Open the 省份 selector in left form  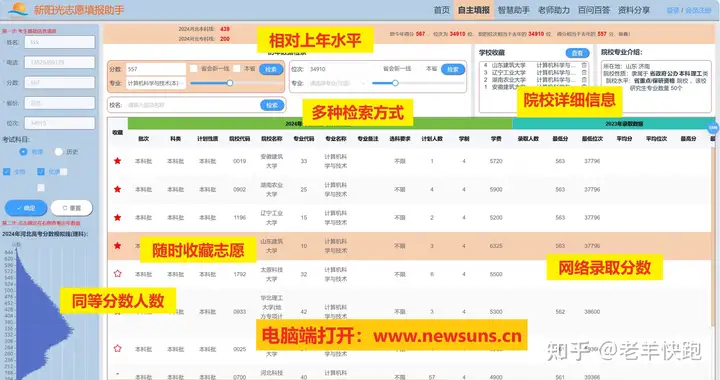(60, 103)
